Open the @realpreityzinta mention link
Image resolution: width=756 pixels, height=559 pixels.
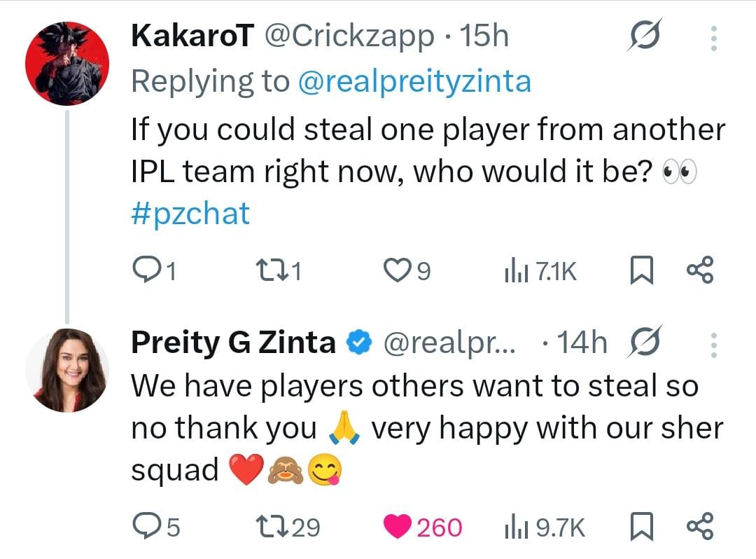click(x=414, y=82)
